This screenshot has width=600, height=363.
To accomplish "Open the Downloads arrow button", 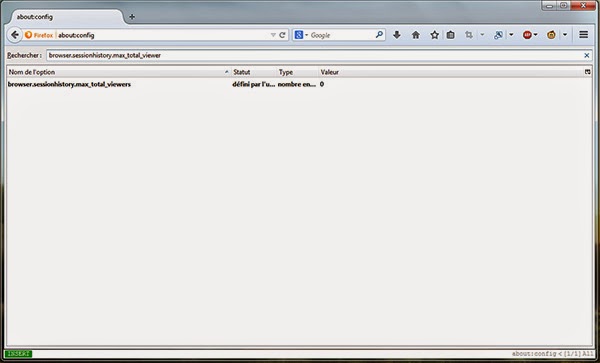I will click(x=397, y=35).
